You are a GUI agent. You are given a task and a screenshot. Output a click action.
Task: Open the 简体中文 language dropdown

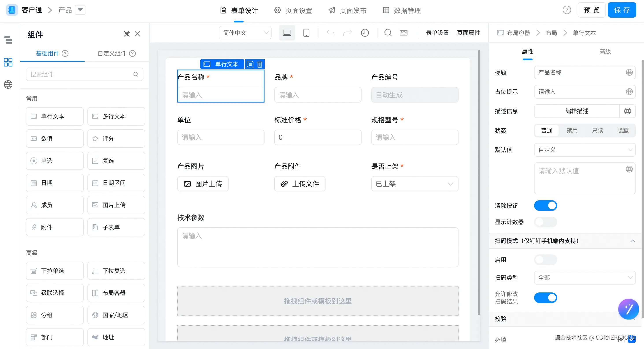click(245, 33)
